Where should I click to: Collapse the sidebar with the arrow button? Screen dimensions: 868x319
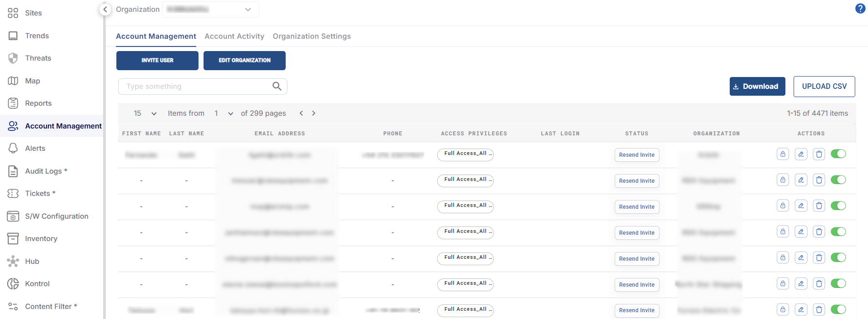105,9
